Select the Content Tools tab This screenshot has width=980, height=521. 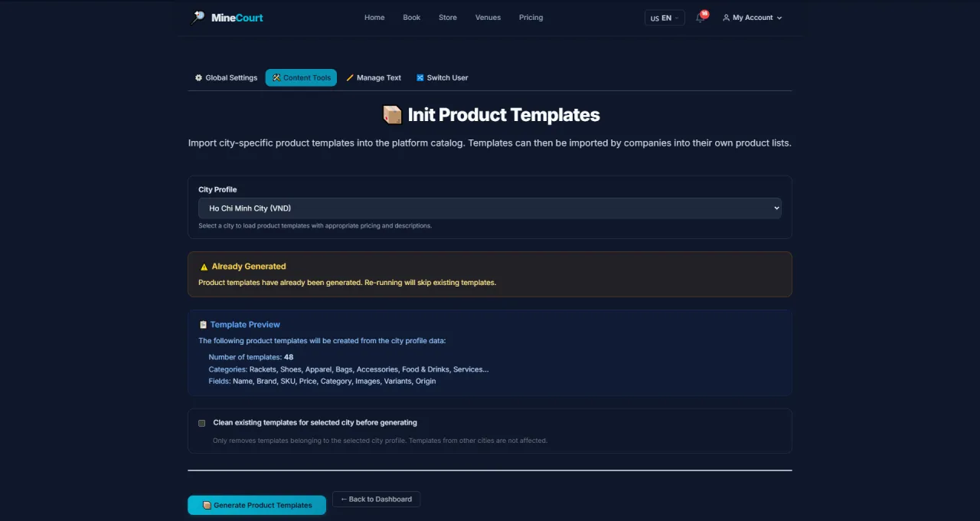[301, 77]
